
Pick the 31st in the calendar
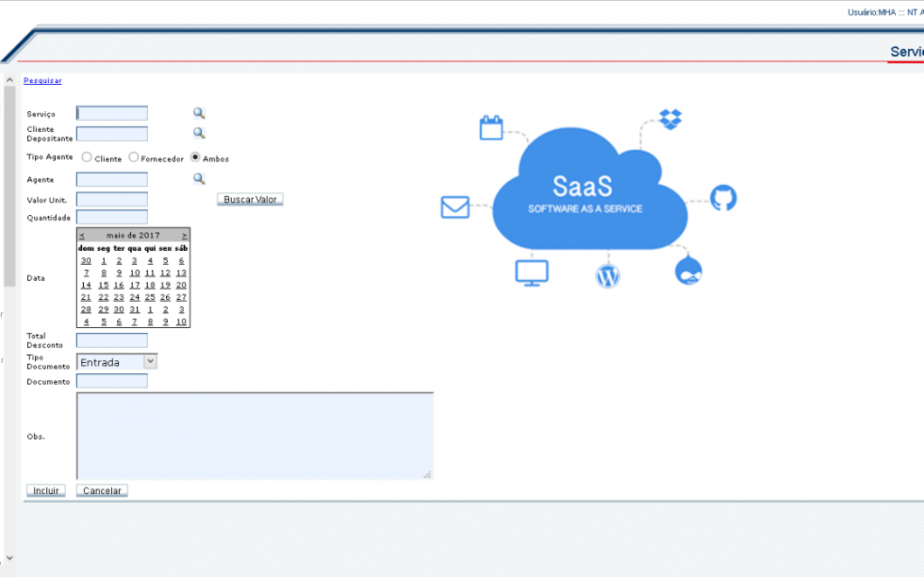click(x=134, y=309)
